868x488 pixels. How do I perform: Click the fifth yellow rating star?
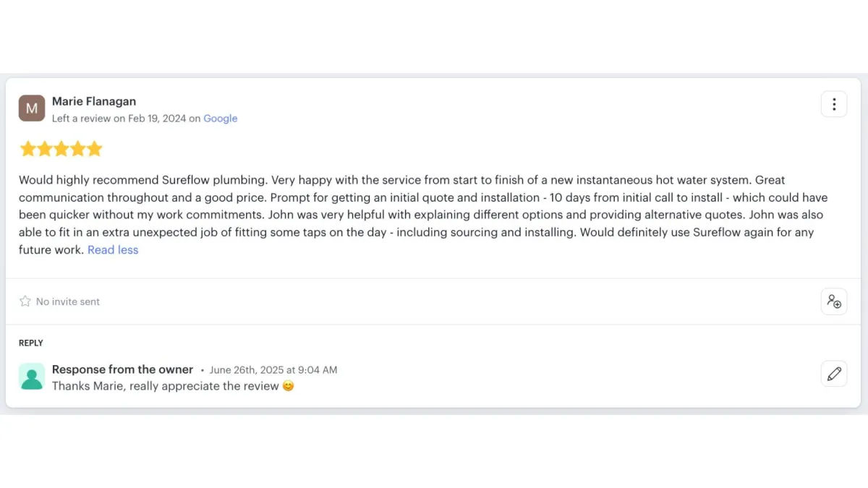[x=94, y=150]
